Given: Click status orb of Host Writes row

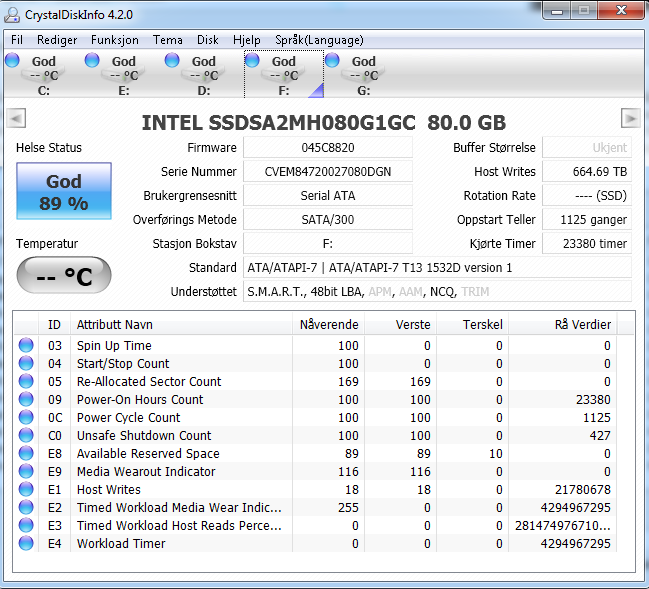Looking at the screenshot, I should click(x=26, y=489).
